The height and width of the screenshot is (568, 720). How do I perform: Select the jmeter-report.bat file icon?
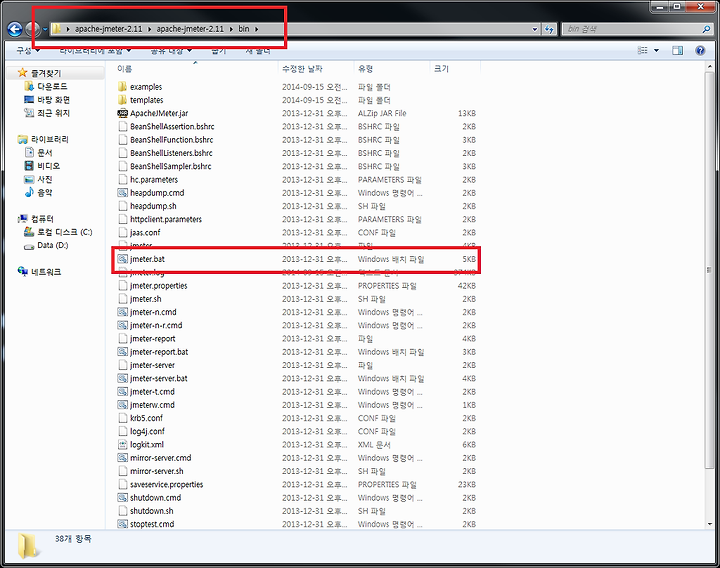122,352
